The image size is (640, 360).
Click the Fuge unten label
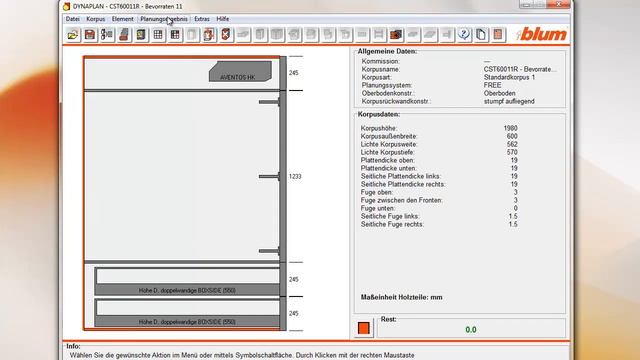[x=378, y=208]
